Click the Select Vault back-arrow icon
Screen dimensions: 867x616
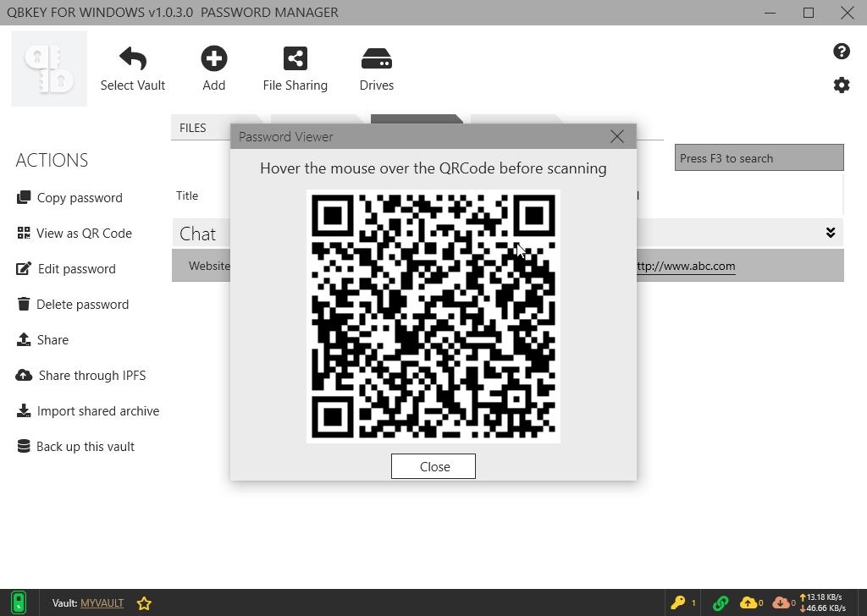click(133, 58)
